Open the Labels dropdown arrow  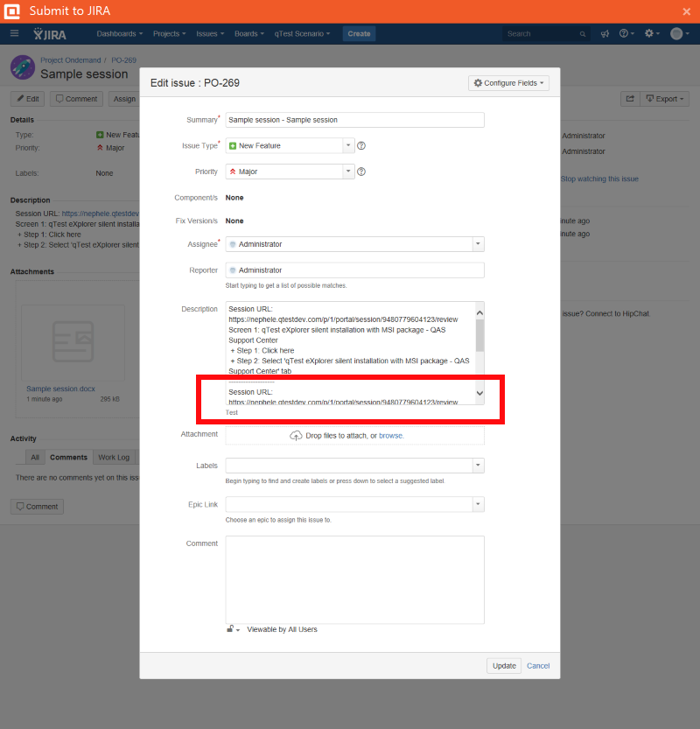pos(478,466)
